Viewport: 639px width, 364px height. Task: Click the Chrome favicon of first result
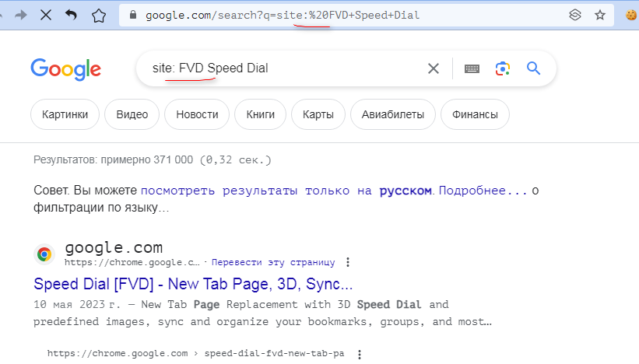pos(44,254)
